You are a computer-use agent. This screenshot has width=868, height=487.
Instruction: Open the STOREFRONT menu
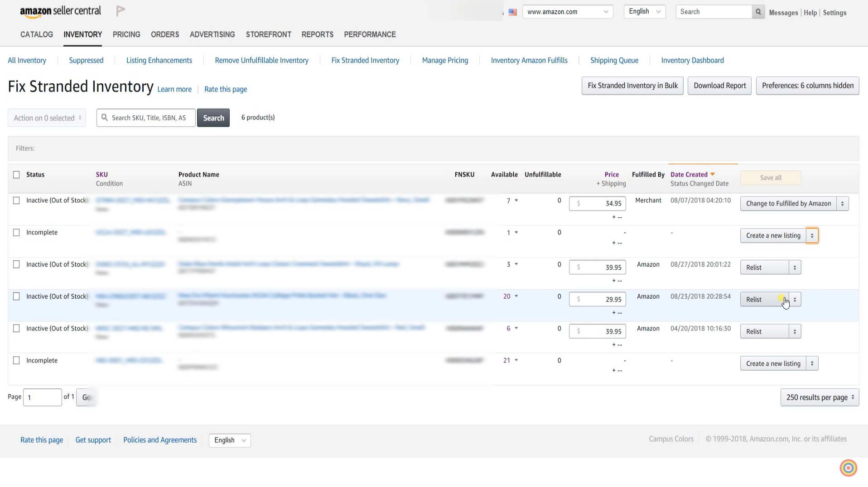269,34
